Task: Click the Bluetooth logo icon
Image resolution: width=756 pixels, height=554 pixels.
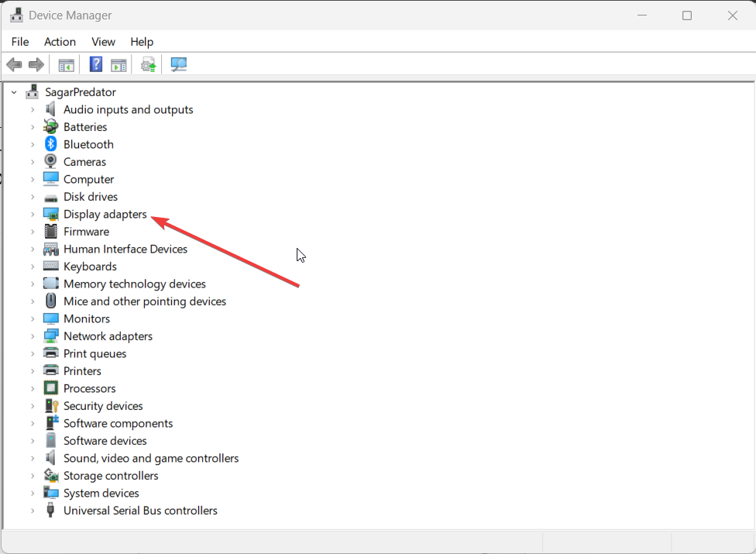Action: (50, 144)
